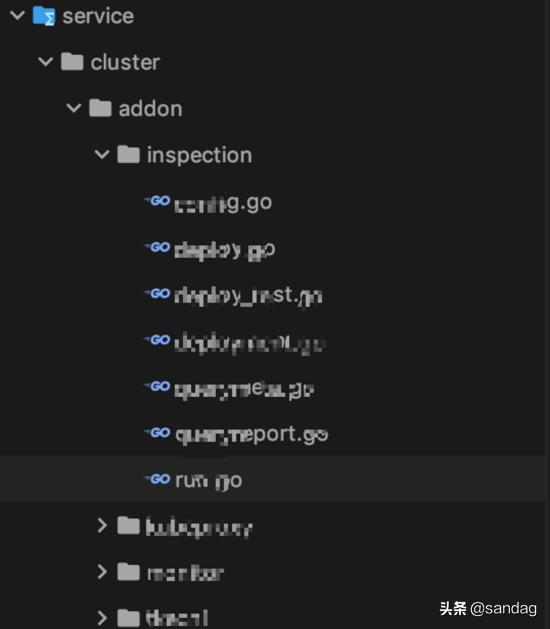The image size is (550, 629).
Task: Click the blue service folder icon
Action: tap(44, 16)
